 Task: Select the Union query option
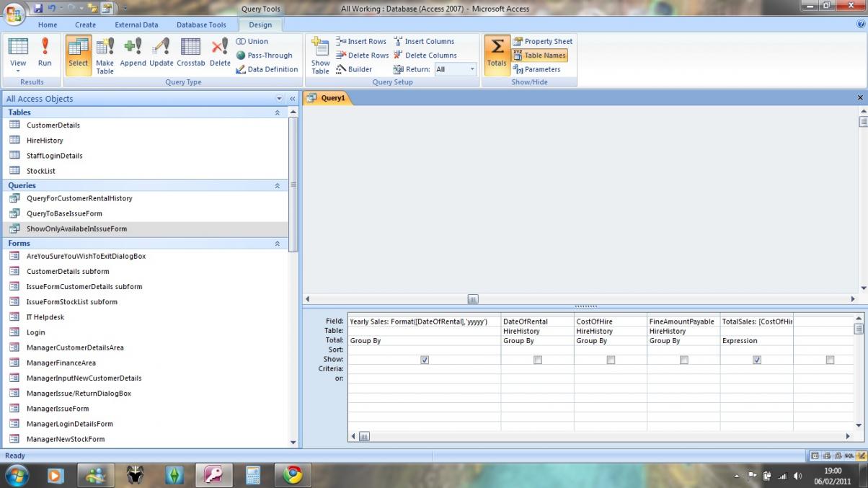tap(252, 41)
